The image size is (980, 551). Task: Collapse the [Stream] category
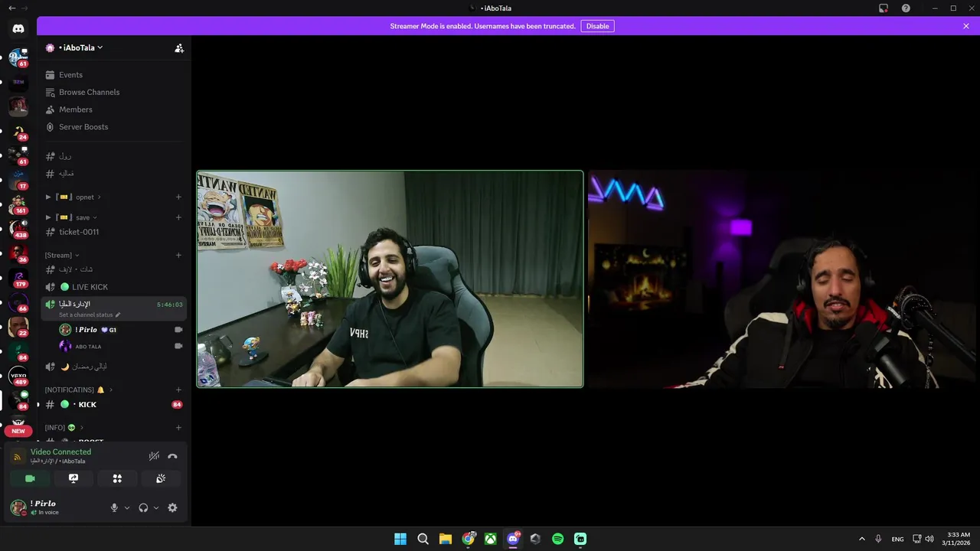[x=62, y=255]
